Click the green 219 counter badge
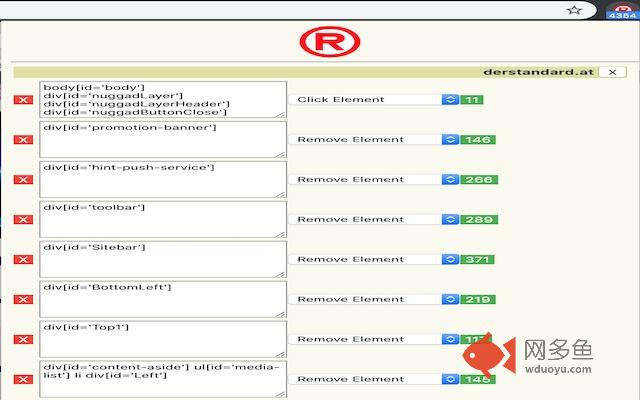This screenshot has height=400, width=640. pyautogui.click(x=478, y=300)
